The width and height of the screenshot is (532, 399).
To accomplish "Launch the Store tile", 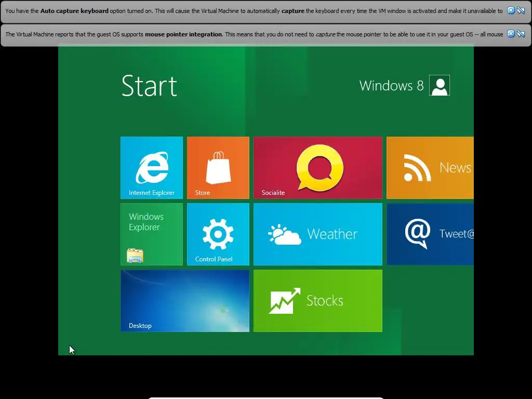I will coord(218,168).
